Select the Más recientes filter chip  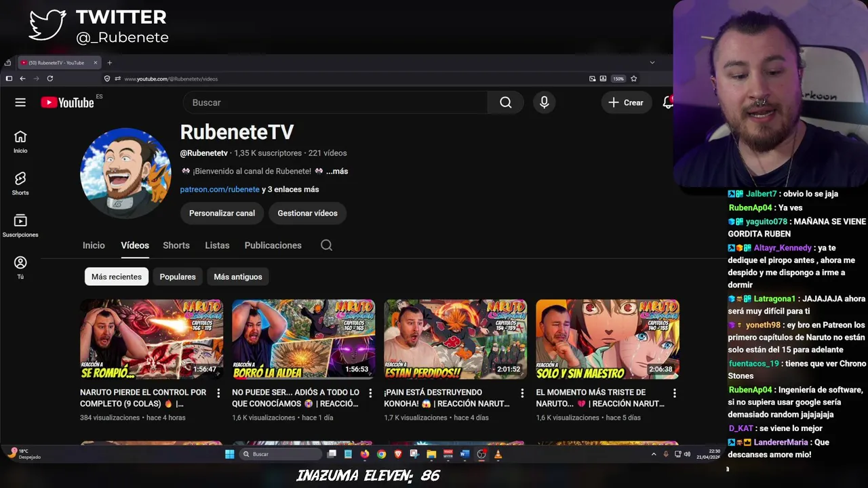tap(117, 277)
